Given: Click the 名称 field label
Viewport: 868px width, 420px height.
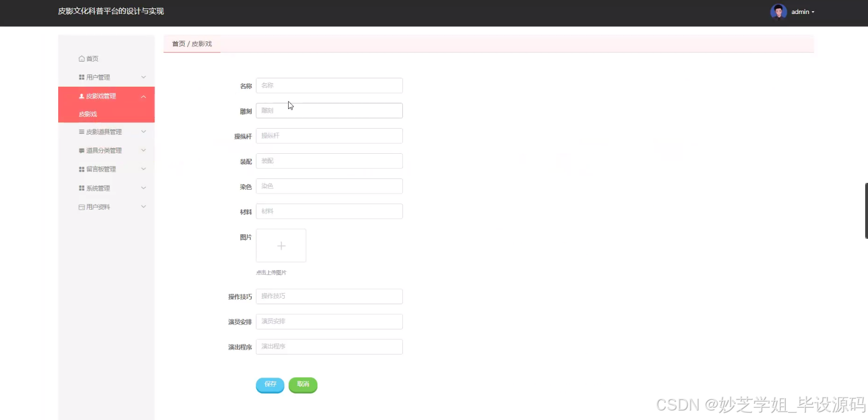Looking at the screenshot, I should (246, 86).
